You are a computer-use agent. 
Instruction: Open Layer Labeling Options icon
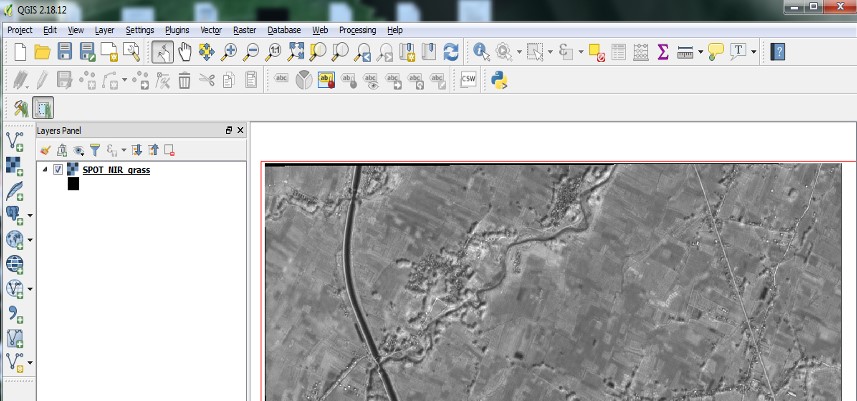281,80
